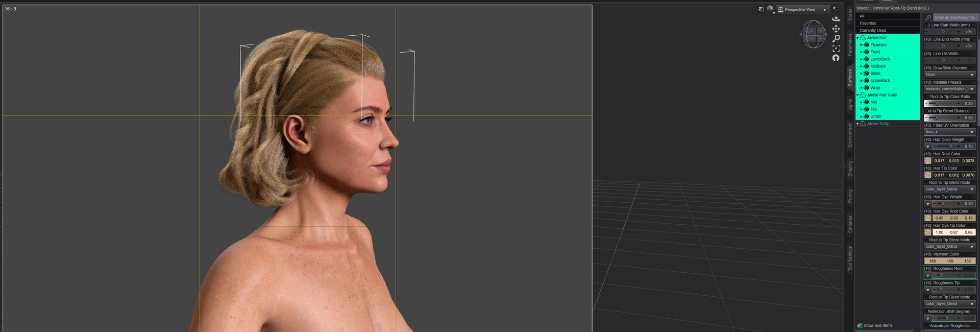Select the zoom magnifier viewport icon
980x332 pixels.
(836, 38)
